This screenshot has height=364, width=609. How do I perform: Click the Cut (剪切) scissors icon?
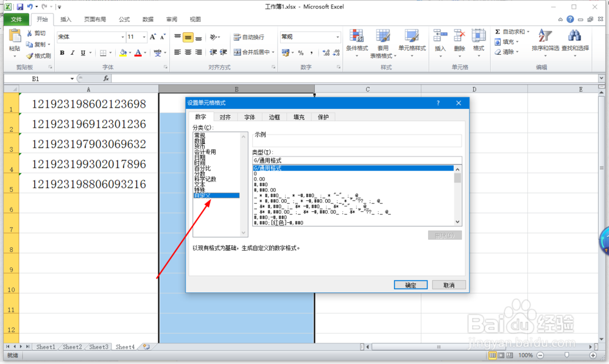coord(29,33)
